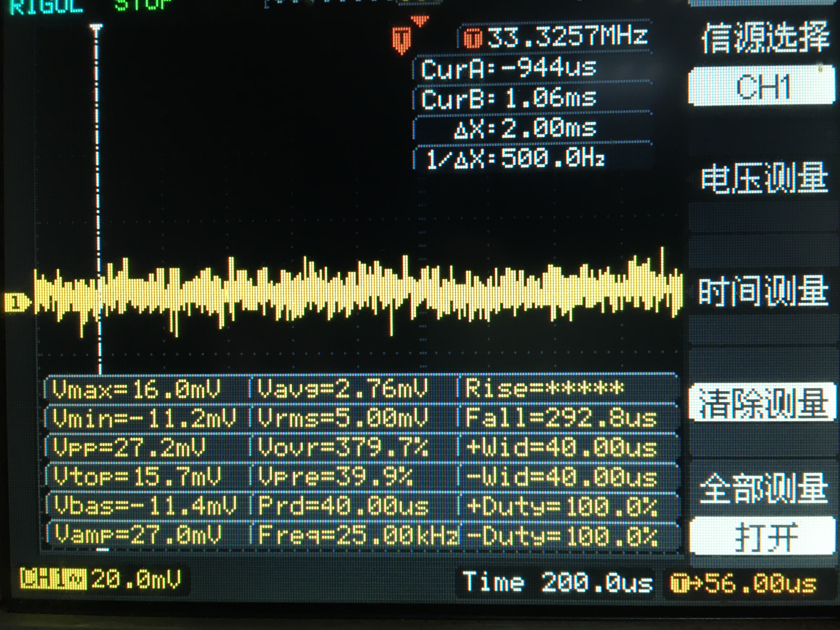Click the STOP run status indicator
This screenshot has width=840, height=630.
(142, 5)
